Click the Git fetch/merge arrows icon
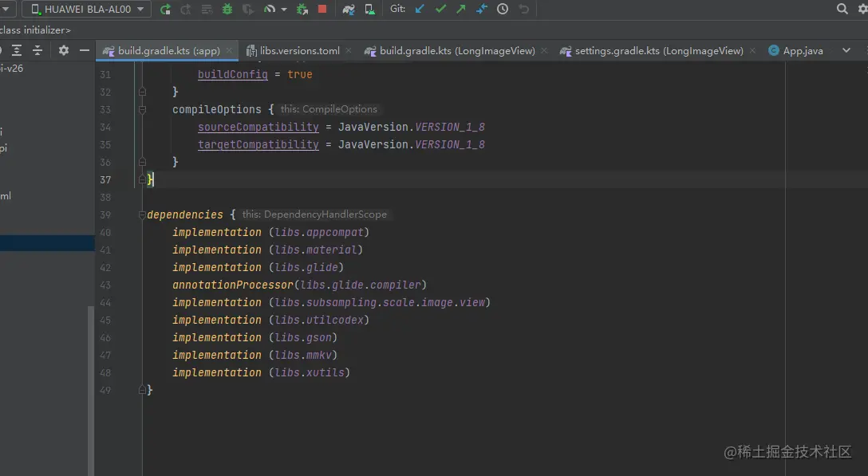Viewport: 868px width, 476px height. coord(482,9)
